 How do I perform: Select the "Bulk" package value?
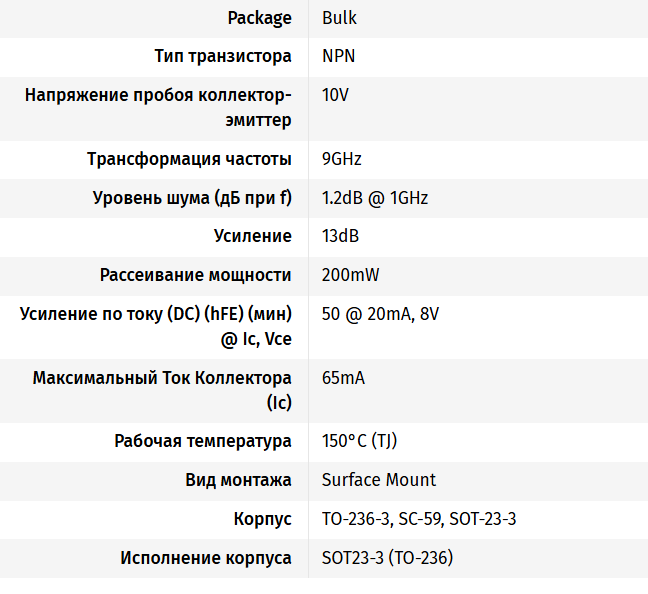(339, 18)
